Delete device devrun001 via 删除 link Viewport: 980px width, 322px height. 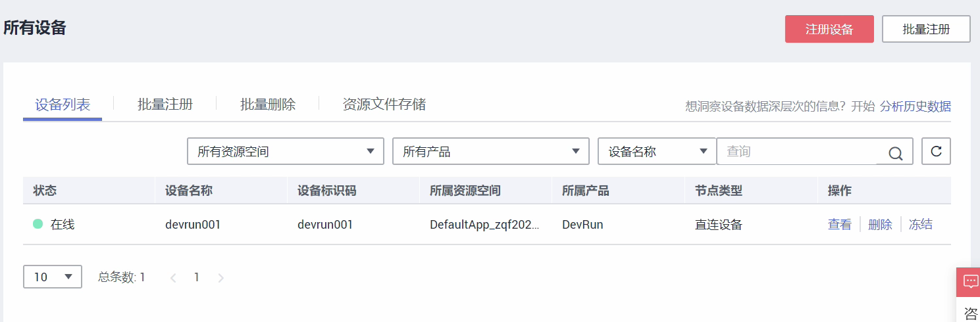(x=880, y=225)
